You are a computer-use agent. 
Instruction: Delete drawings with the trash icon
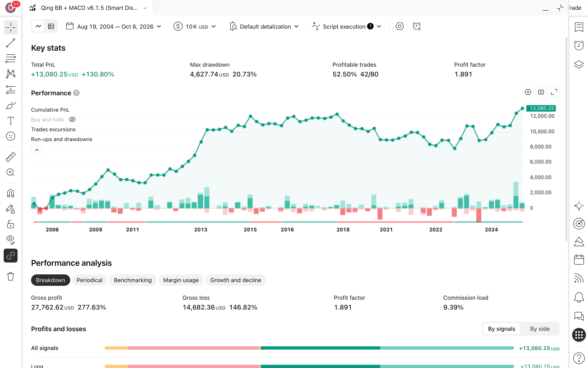tap(11, 276)
